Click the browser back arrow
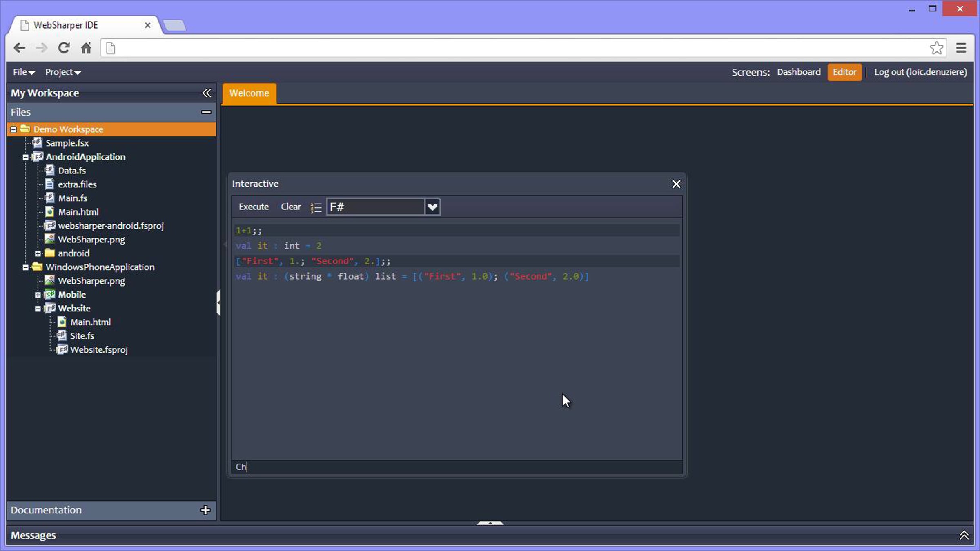 19,48
